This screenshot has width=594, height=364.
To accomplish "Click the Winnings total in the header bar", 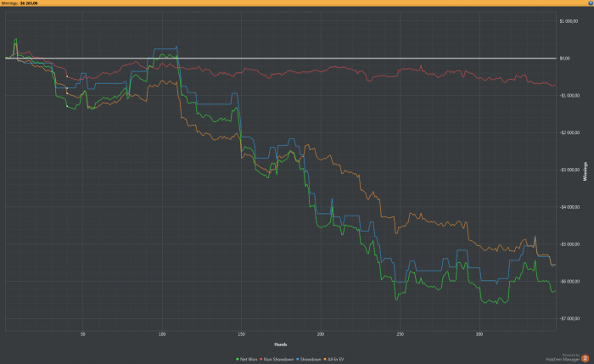I will [20, 3].
